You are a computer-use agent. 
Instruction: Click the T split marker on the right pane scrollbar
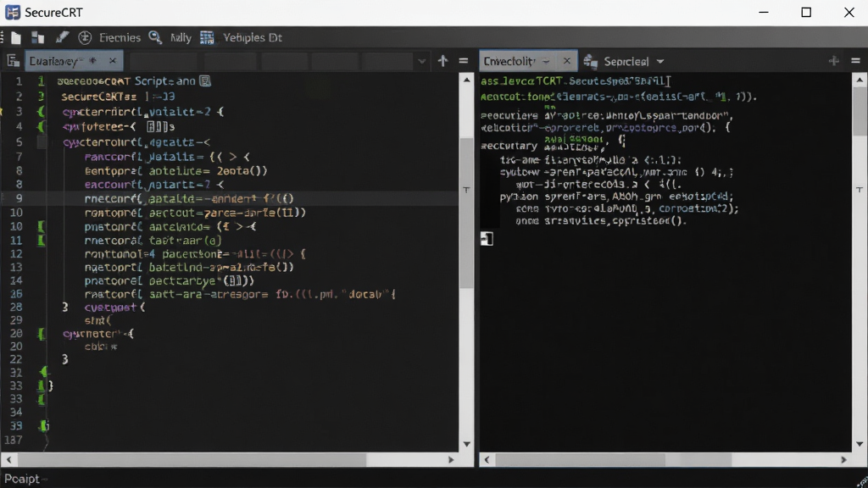point(860,190)
